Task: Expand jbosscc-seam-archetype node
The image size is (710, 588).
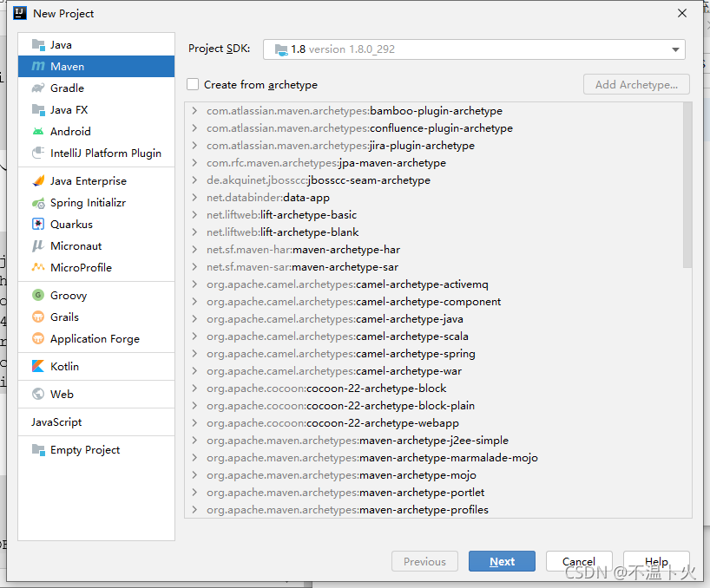Action: pyautogui.click(x=194, y=180)
